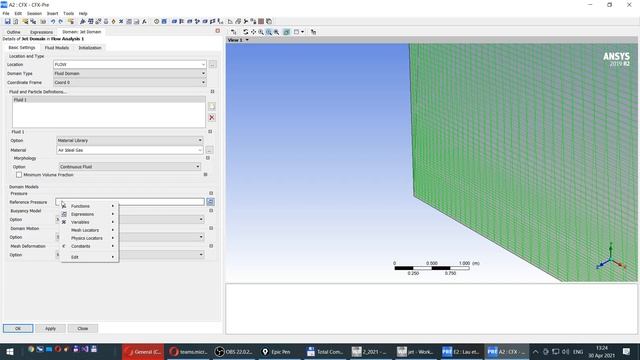Toggle the Minimum Volume Fraction expander box
Screen dimensions: 640x360
(205, 174)
